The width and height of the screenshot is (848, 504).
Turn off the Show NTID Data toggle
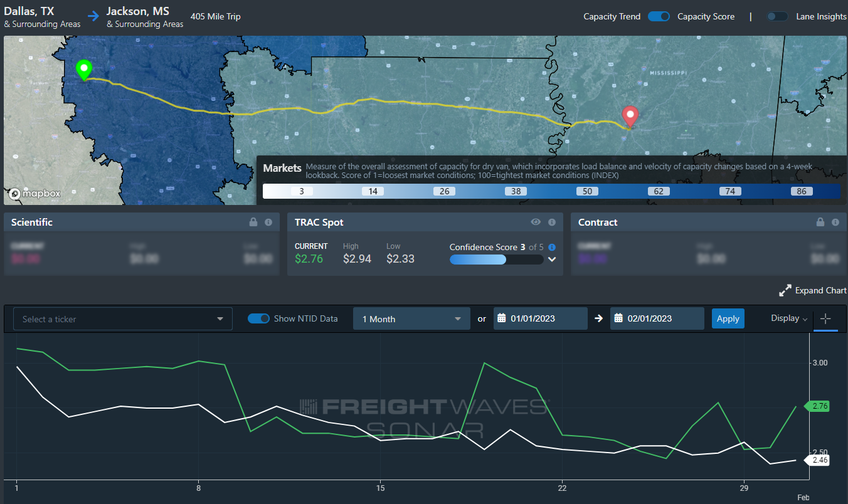pos(258,318)
